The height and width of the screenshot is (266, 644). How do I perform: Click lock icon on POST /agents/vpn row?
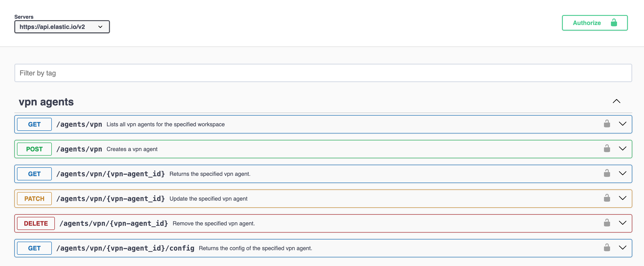pyautogui.click(x=607, y=148)
